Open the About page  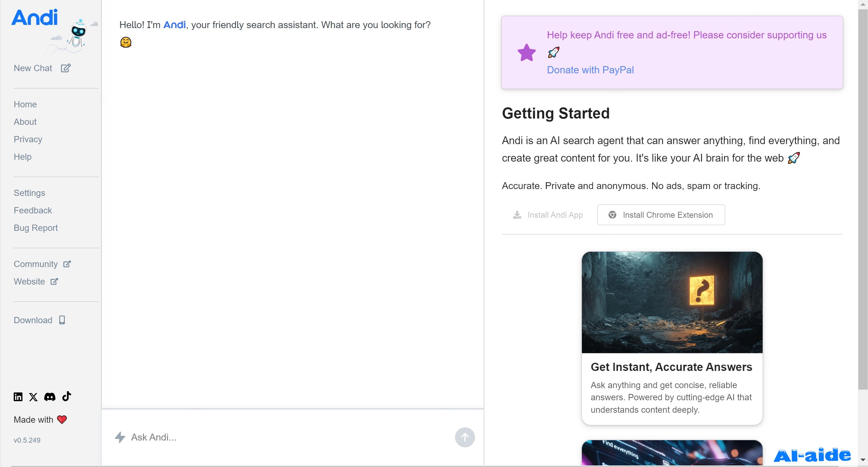pyautogui.click(x=25, y=122)
